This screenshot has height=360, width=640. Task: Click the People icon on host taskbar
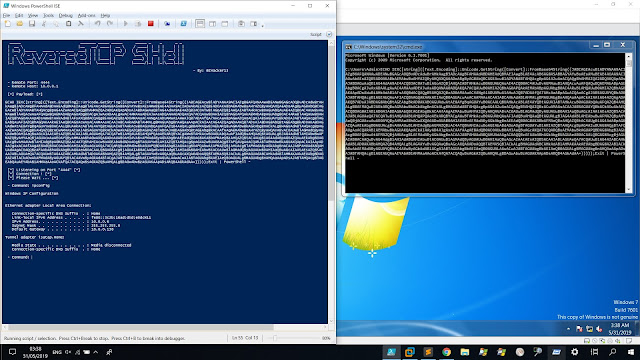pyautogui.click(x=109, y=352)
